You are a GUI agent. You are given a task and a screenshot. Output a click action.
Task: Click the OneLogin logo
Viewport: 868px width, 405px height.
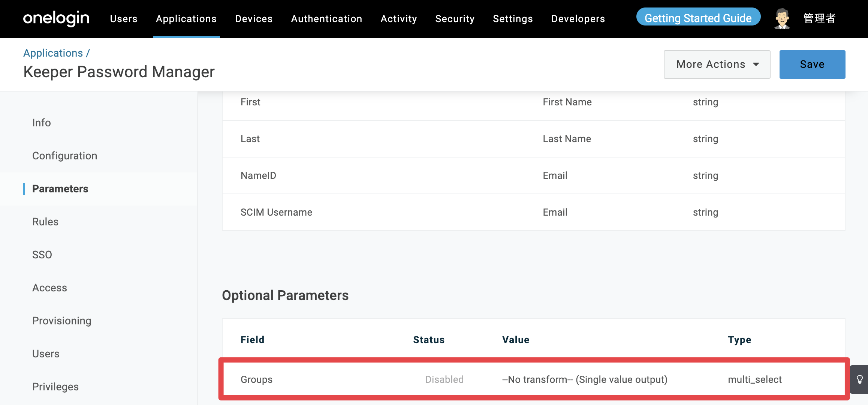[56, 18]
